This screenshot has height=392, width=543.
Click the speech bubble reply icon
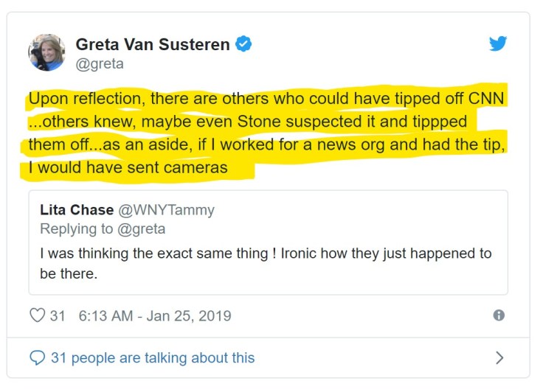coord(37,358)
